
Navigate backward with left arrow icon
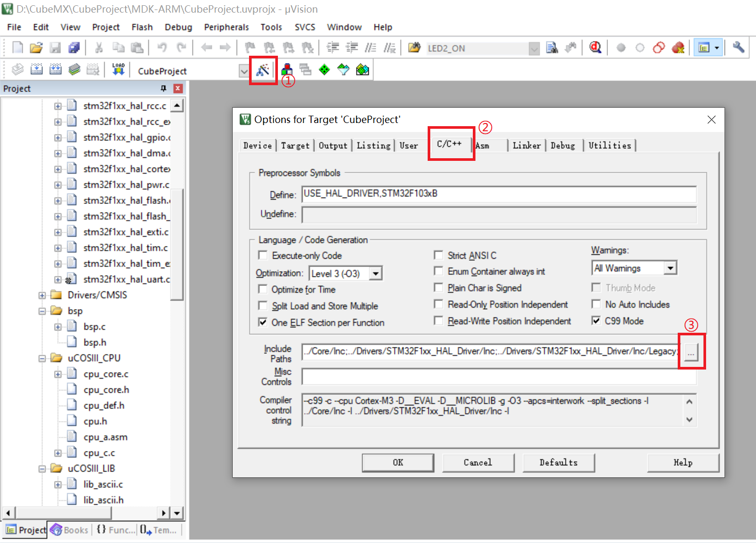206,48
